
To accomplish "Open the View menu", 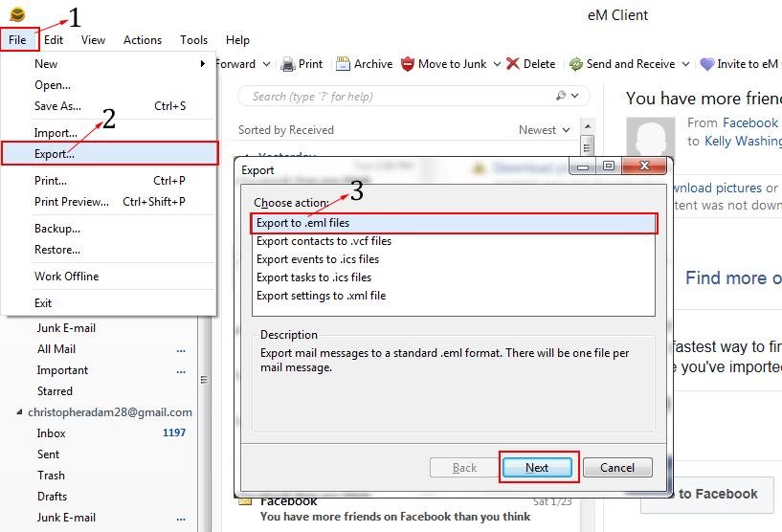I will 93,40.
